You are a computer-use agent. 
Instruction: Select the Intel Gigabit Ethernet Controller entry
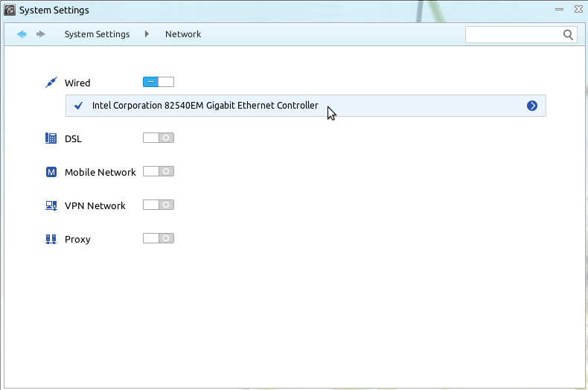point(205,106)
